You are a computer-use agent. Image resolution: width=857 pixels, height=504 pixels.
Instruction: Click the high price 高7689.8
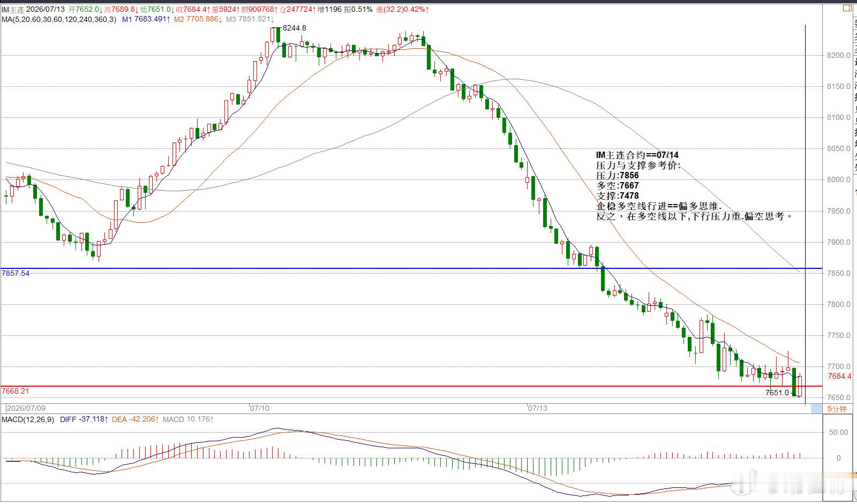pyautogui.click(x=122, y=10)
